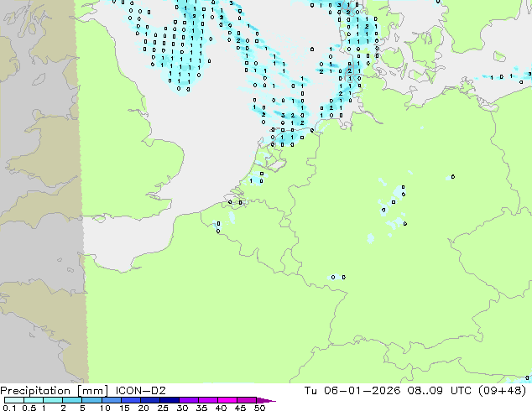Click the 40–45 mm magenta legend swatch

[x=227, y=400]
